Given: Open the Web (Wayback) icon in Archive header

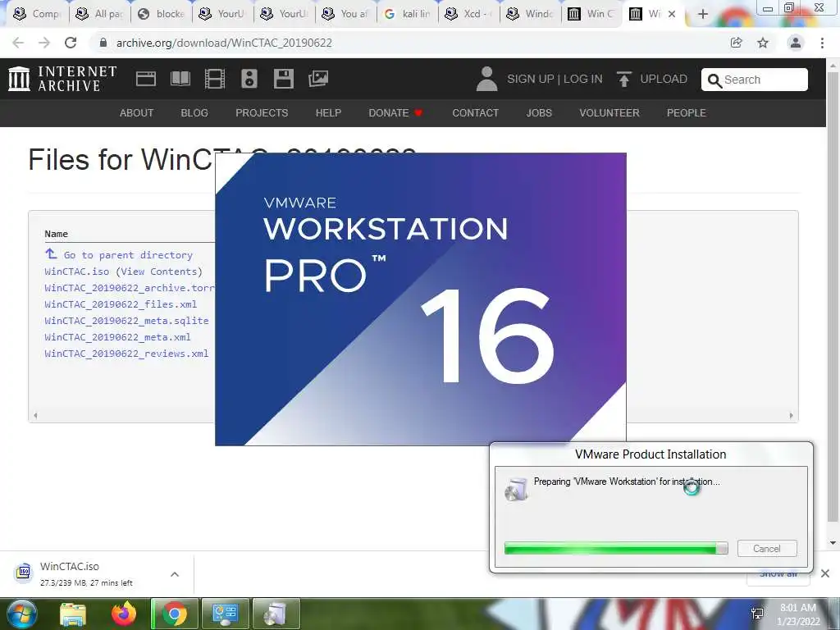Looking at the screenshot, I should (146, 79).
